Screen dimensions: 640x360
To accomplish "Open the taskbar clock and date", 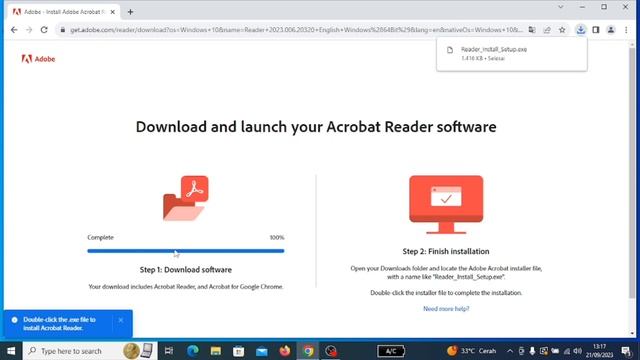I will (599, 351).
